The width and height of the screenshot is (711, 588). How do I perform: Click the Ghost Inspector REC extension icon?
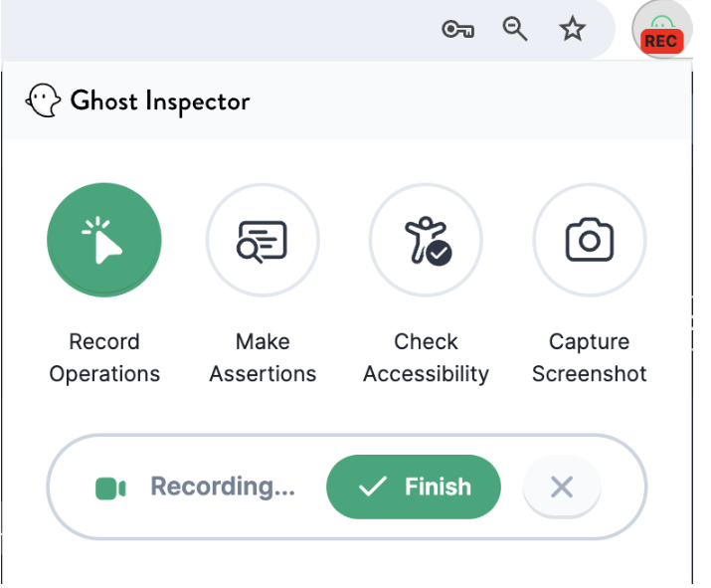[x=662, y=30]
